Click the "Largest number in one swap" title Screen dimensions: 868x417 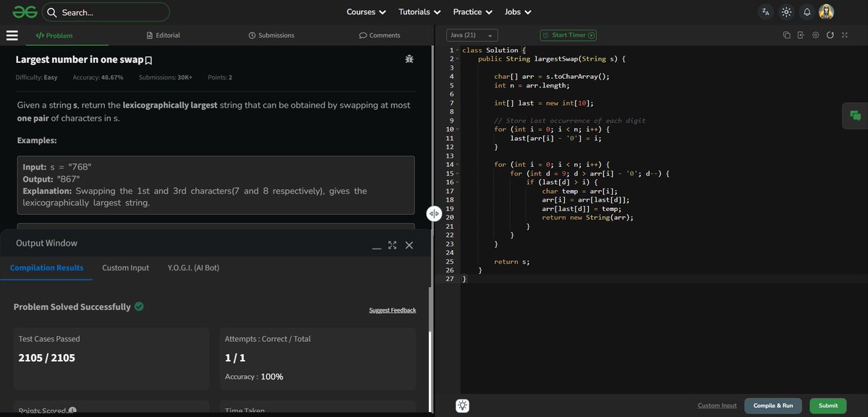point(80,60)
